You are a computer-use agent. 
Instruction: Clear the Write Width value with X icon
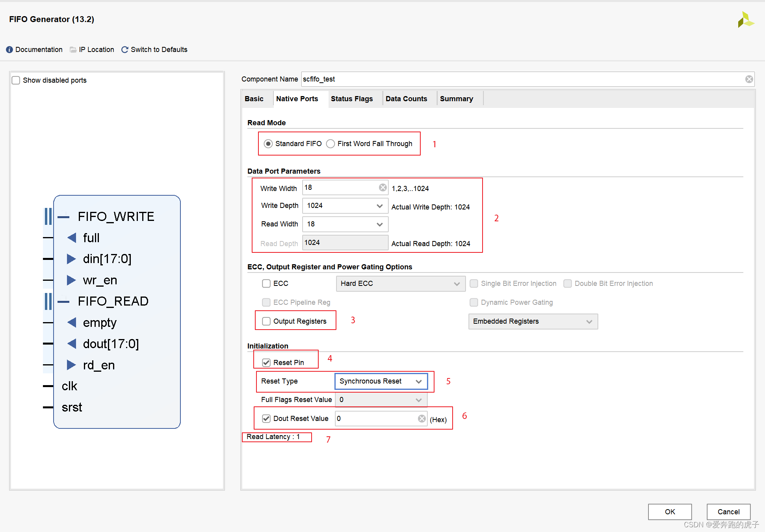(382, 187)
